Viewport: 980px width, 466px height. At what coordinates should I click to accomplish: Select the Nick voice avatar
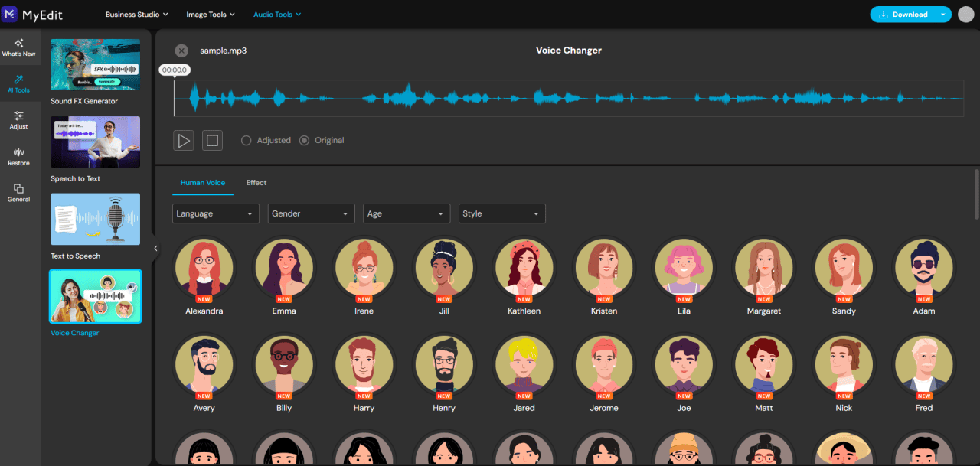pos(844,364)
